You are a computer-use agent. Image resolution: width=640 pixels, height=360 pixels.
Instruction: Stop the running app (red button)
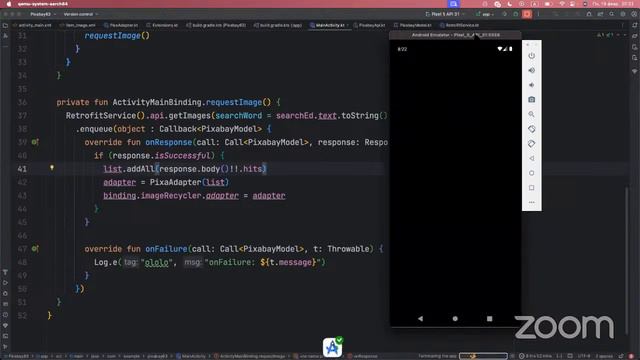(527, 14)
